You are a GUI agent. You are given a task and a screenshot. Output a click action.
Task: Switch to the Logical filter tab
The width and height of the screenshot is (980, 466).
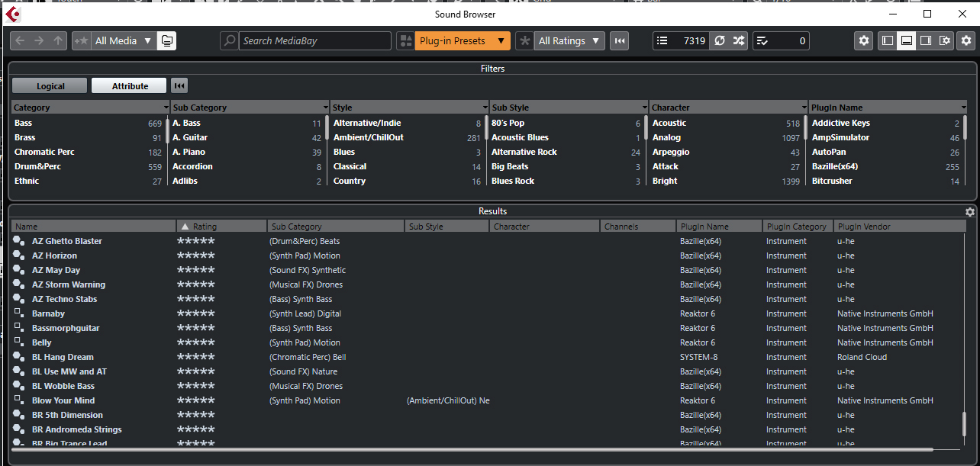[50, 86]
